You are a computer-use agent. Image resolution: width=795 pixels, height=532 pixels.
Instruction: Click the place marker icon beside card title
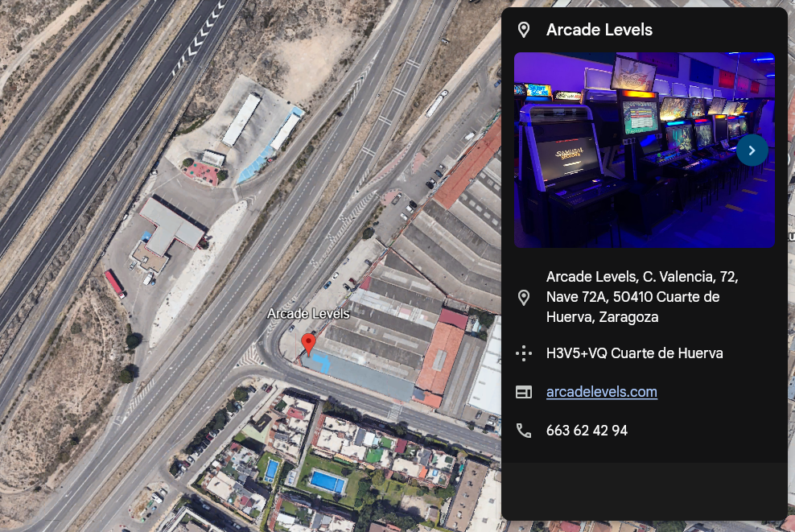click(524, 30)
